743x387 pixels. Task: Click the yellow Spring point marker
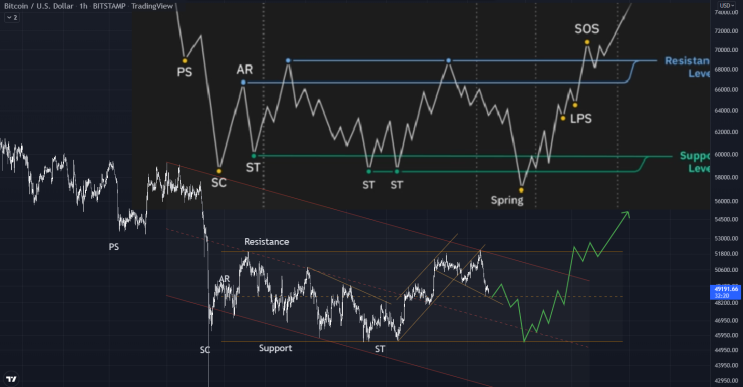coord(521,190)
